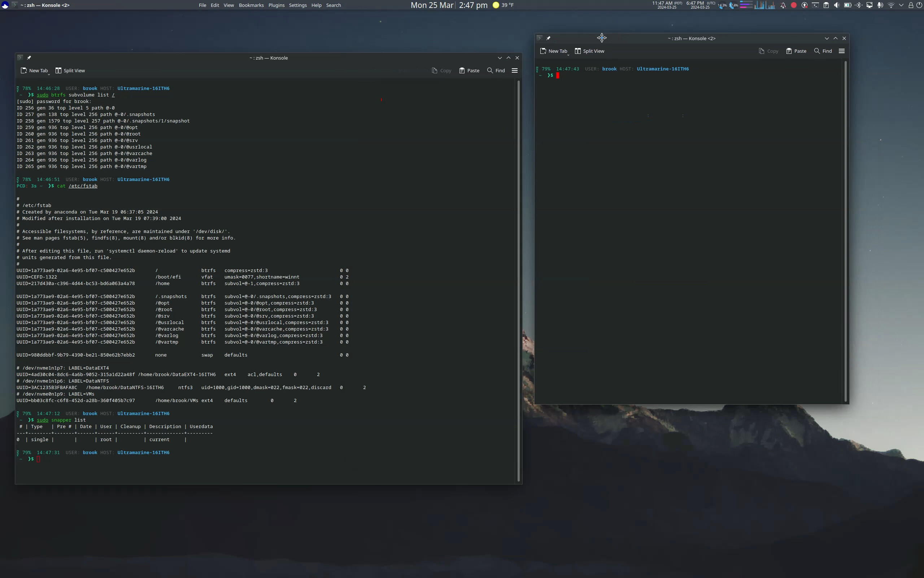Maximize Konsole <2> with the up chevron
Viewport: 924px width, 578px height.
pos(836,38)
